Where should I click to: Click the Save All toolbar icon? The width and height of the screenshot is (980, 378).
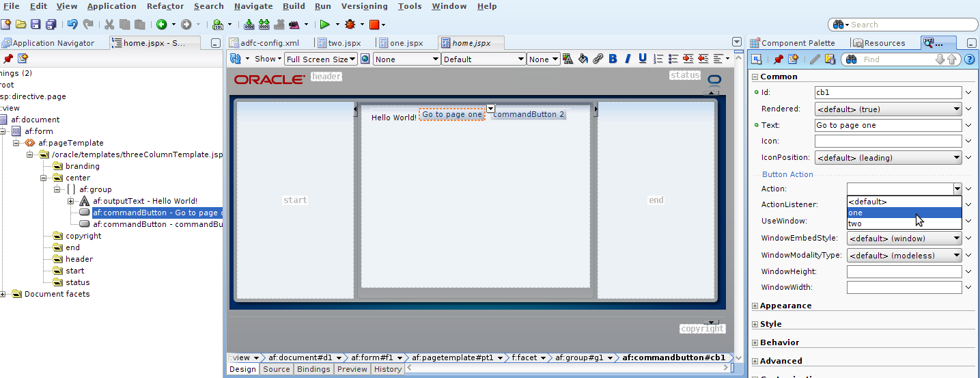click(x=51, y=25)
